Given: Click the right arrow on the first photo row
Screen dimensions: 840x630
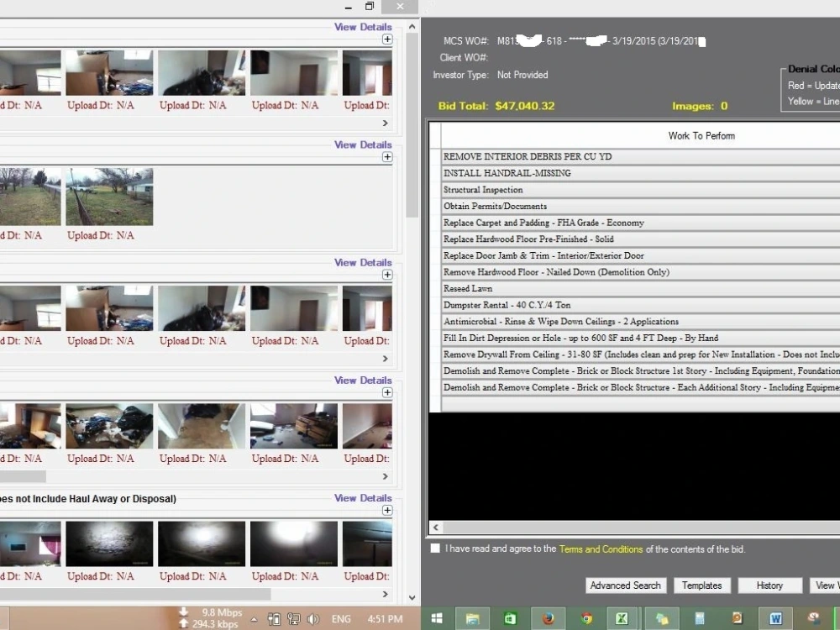Looking at the screenshot, I should pos(385,123).
